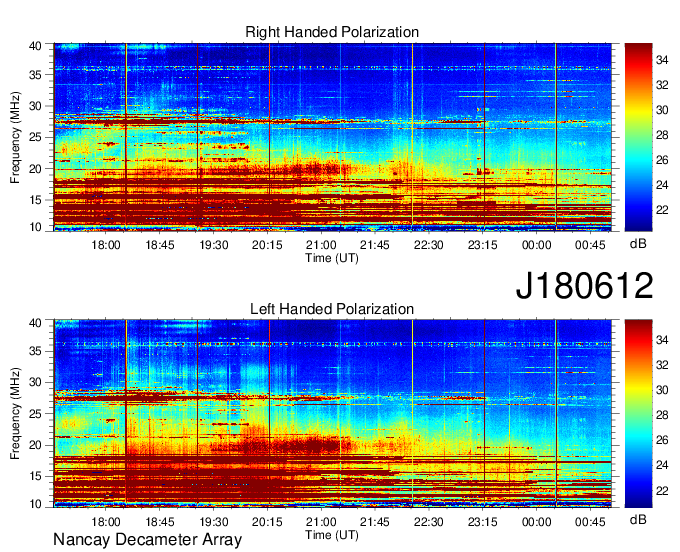Click the large "J180612" identifier text

[584, 286]
